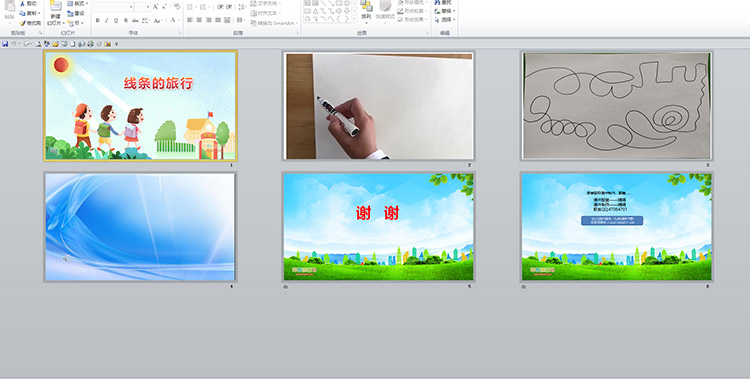Click the open folder icon in quick access toolbar
This screenshot has height=379, width=750.
click(x=55, y=44)
